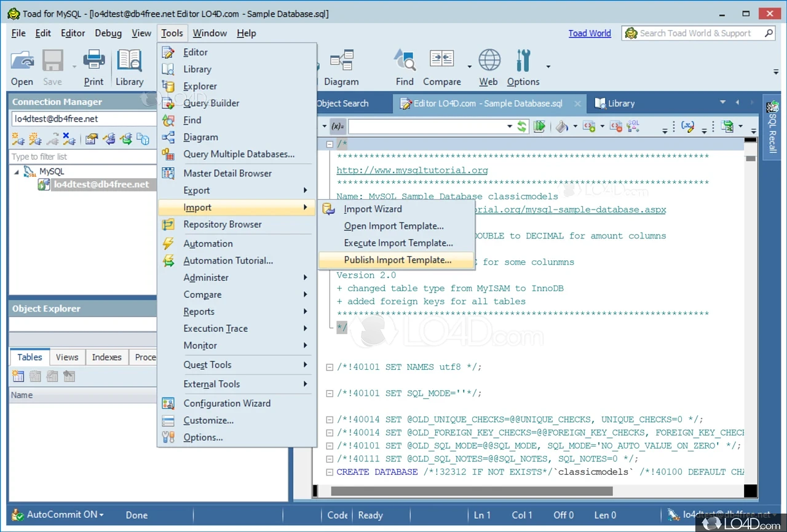Switch to the Views tab
The image size is (787, 532).
[67, 357]
